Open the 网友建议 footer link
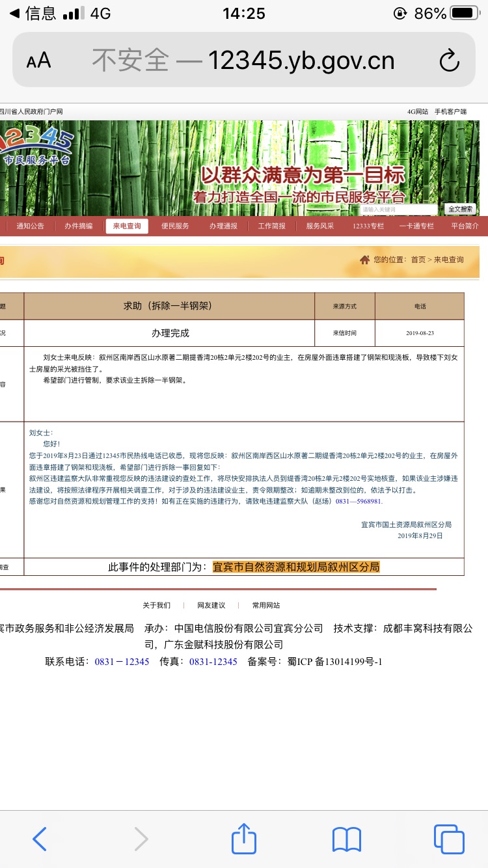Screen dimensions: 488x868 211,605
